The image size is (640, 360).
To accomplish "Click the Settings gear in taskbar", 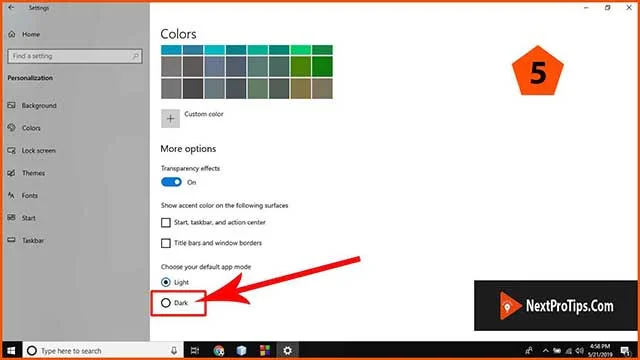I will (287, 351).
